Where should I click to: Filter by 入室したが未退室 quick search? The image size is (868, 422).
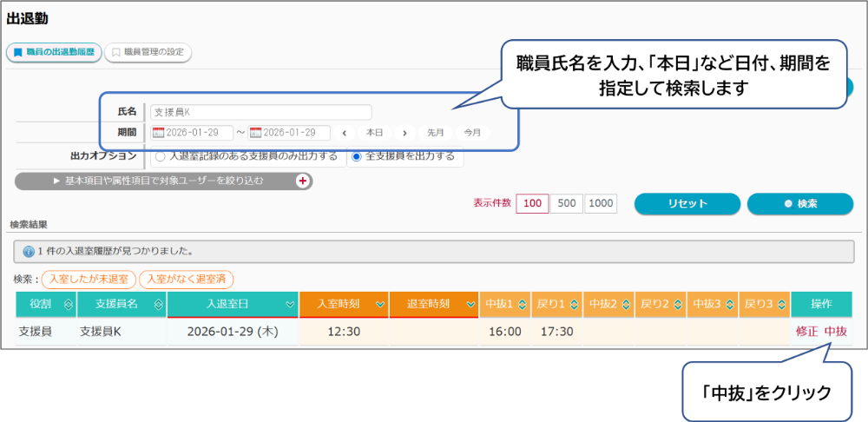89,280
